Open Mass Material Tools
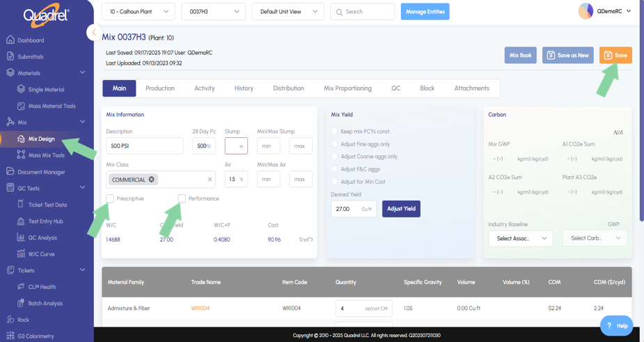This screenshot has height=342, width=644. pyautogui.click(x=52, y=106)
